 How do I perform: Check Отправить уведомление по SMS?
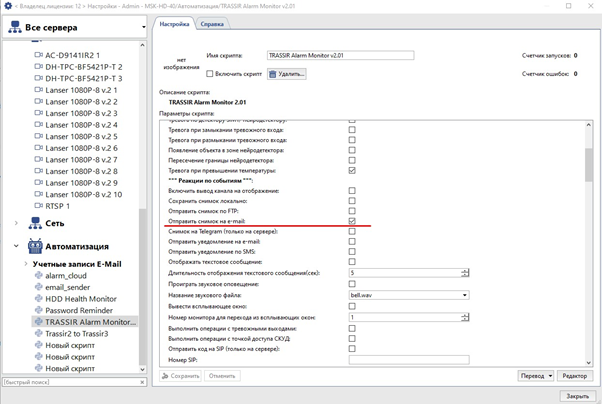coord(352,252)
